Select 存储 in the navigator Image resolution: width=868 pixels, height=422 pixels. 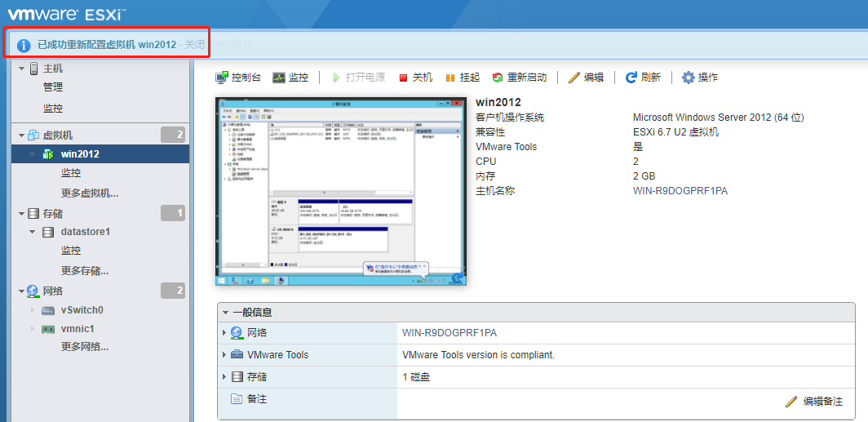52,213
